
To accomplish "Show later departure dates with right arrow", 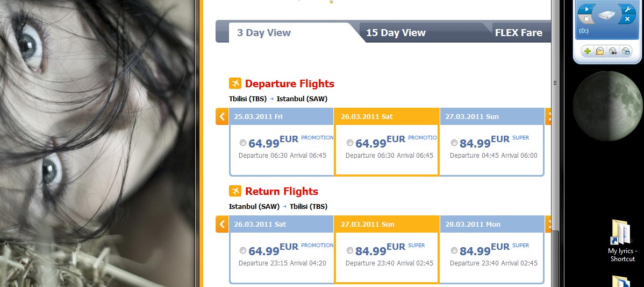I will pos(548,116).
